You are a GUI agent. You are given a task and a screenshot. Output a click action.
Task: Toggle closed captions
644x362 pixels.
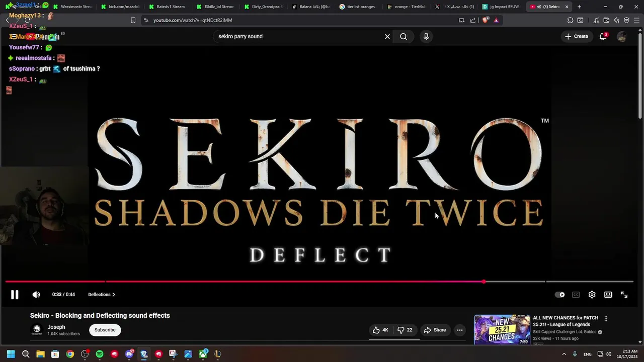coord(576,295)
